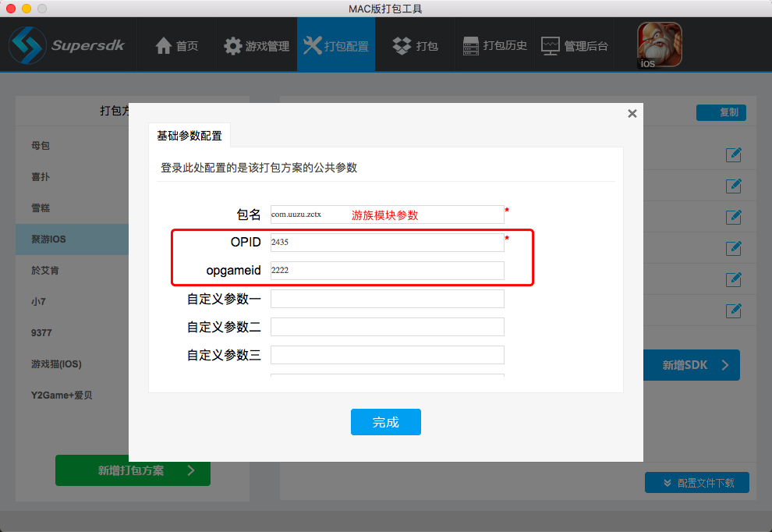
Task: Click the fifth edit pencil icon
Action: coord(734,279)
